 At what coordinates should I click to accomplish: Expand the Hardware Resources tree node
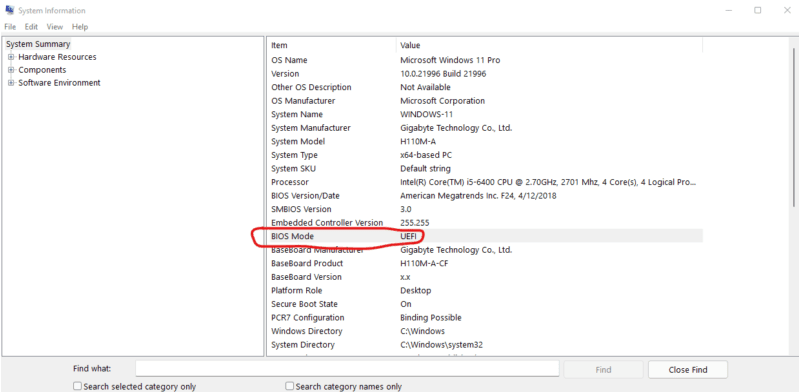click(x=11, y=57)
